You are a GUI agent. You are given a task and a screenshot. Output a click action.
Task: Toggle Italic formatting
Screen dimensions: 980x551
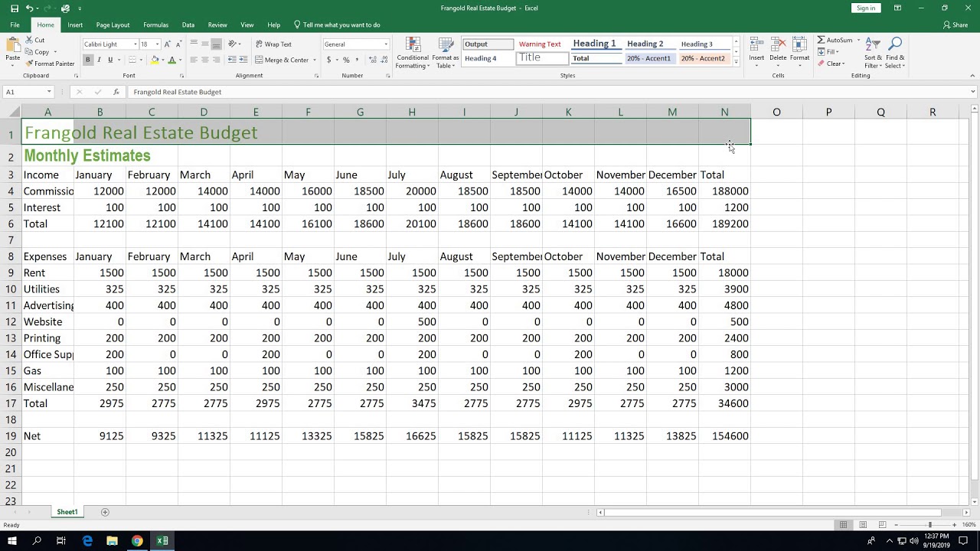tap(100, 60)
